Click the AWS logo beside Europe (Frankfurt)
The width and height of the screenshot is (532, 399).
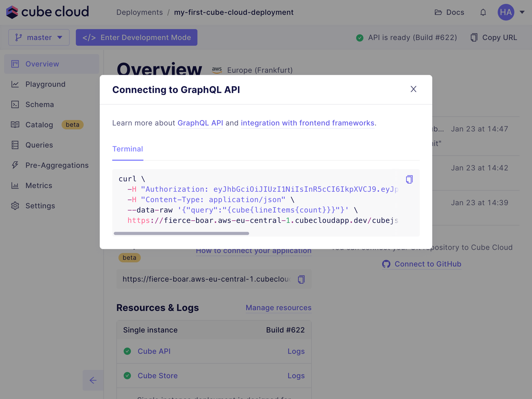pyautogui.click(x=217, y=70)
